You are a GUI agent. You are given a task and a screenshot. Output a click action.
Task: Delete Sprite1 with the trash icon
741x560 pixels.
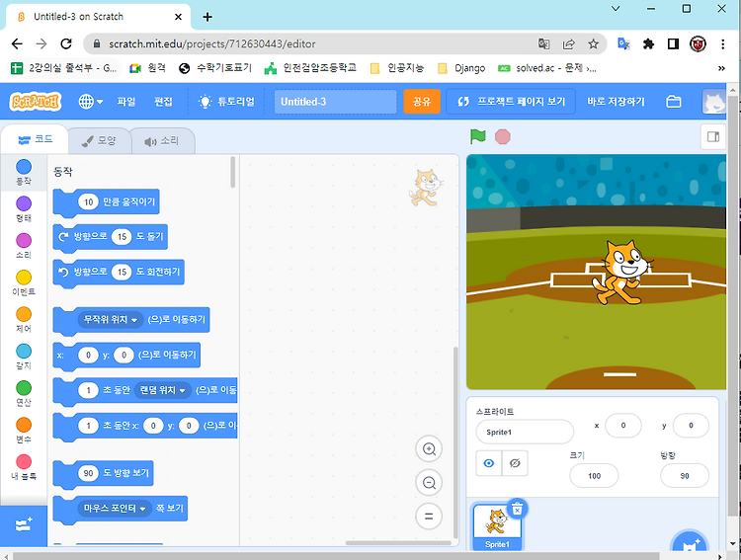(x=517, y=509)
